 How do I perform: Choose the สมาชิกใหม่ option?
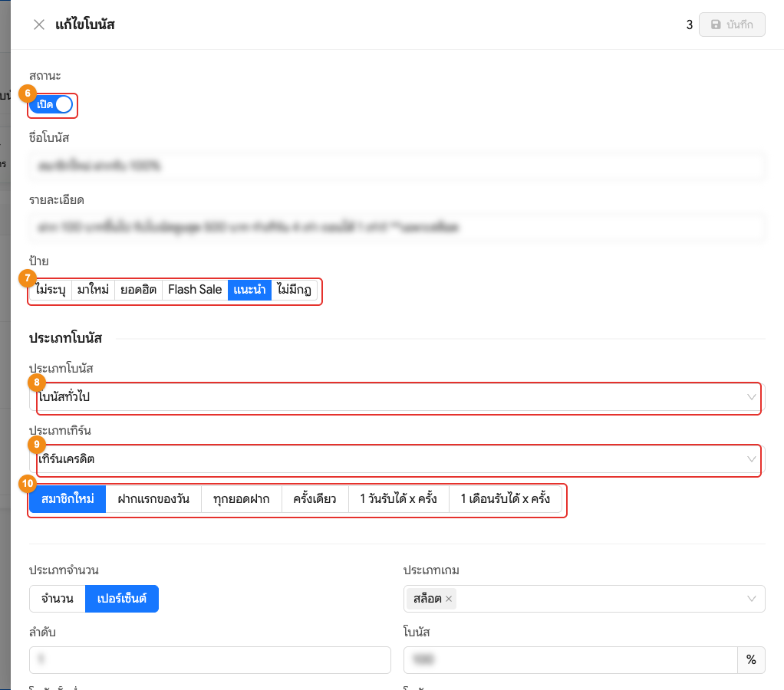tap(68, 499)
